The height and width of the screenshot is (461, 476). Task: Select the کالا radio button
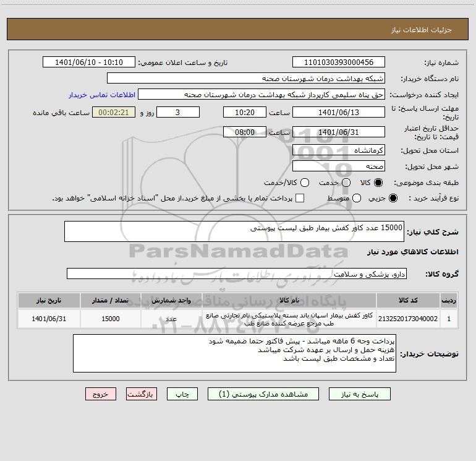tap(378, 183)
